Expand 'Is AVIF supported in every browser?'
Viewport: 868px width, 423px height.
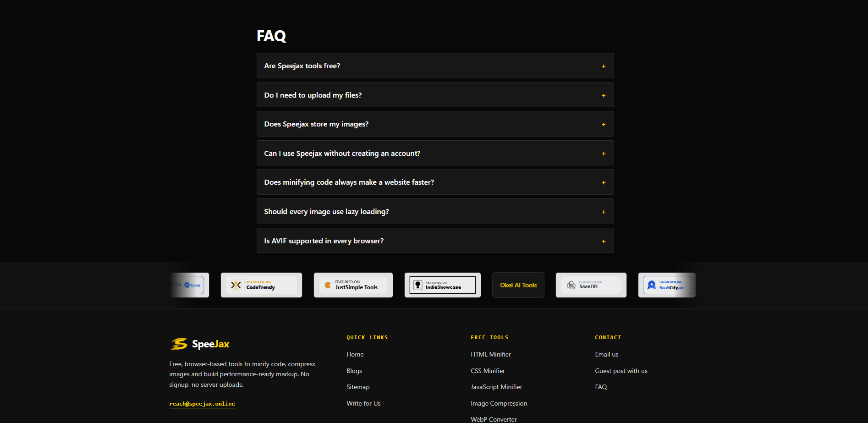pos(435,241)
